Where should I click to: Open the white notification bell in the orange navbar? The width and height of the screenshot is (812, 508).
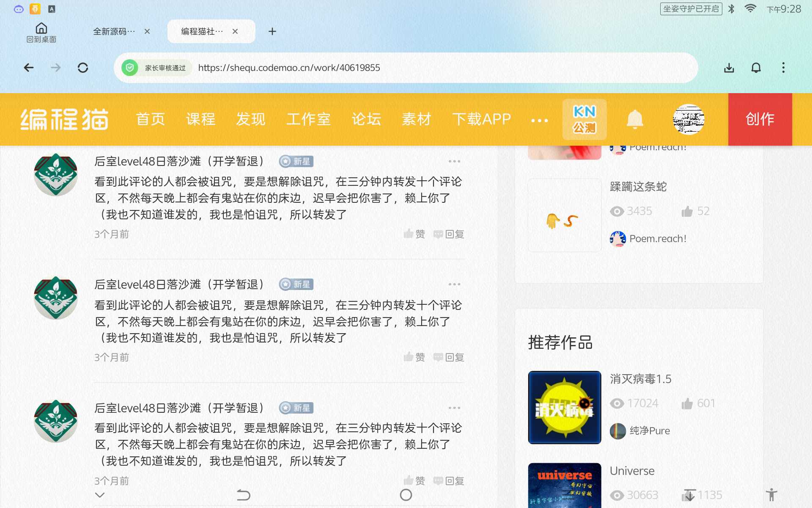click(x=635, y=119)
